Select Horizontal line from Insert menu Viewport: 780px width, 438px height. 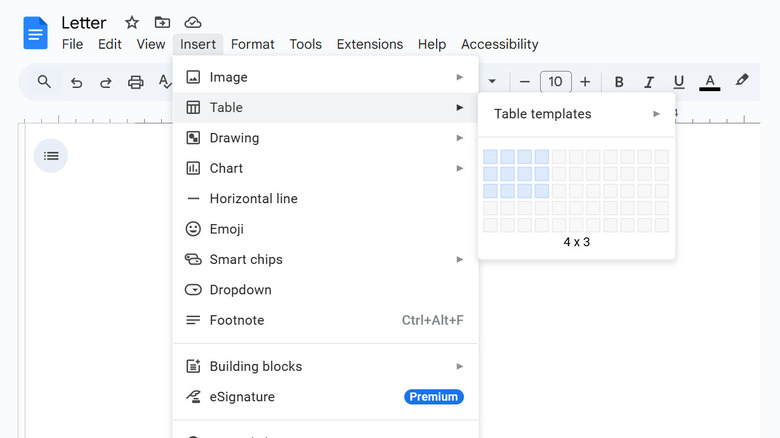pos(254,198)
